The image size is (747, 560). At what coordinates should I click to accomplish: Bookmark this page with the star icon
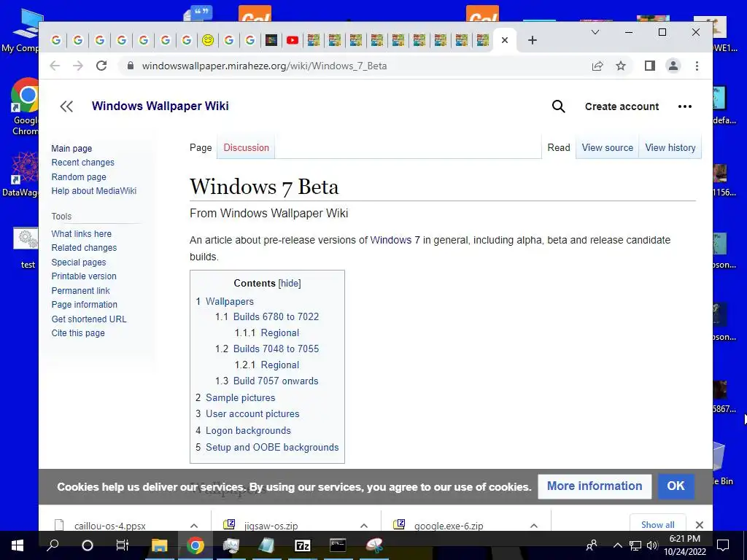[x=620, y=66]
